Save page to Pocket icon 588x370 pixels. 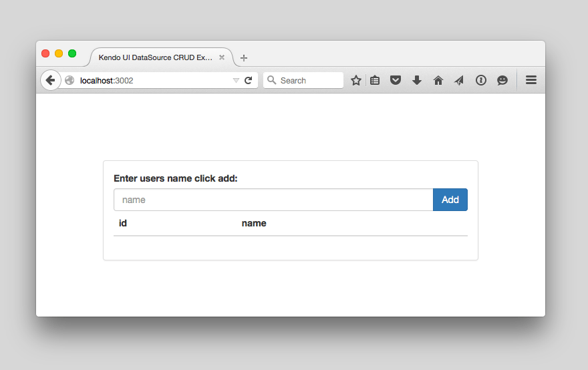pos(396,80)
